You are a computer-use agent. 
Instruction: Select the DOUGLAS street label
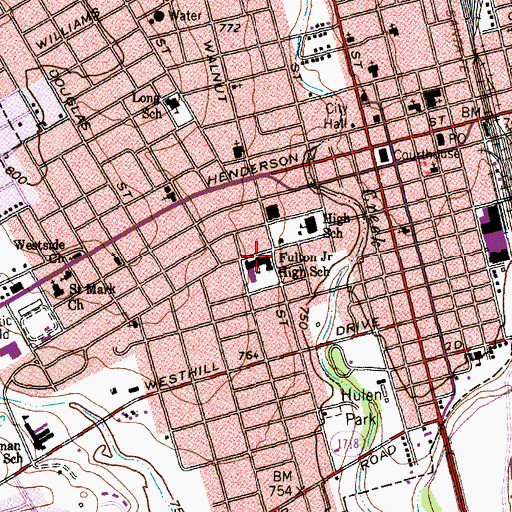coord(69,99)
